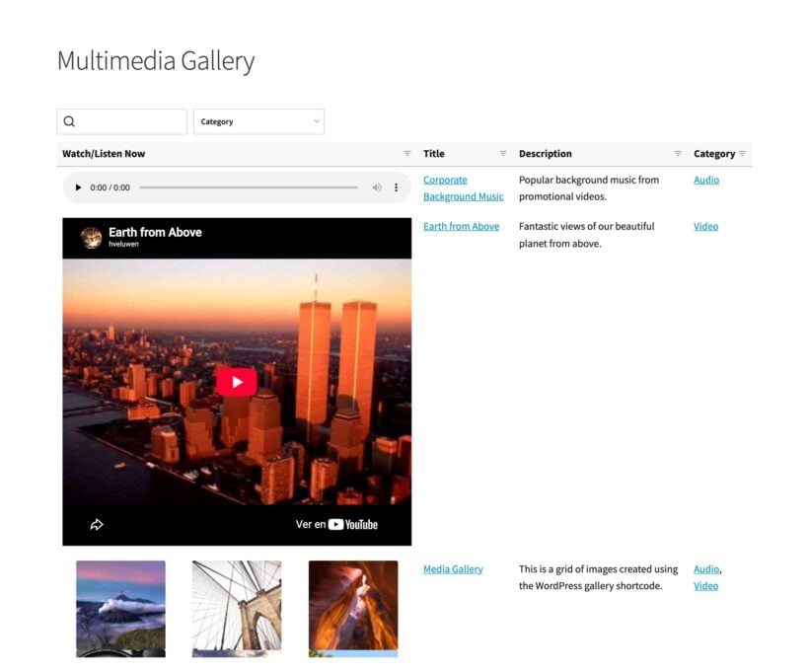Screen dimensions: 809x672
Task: Sort by the Category column icon
Action: (x=742, y=154)
